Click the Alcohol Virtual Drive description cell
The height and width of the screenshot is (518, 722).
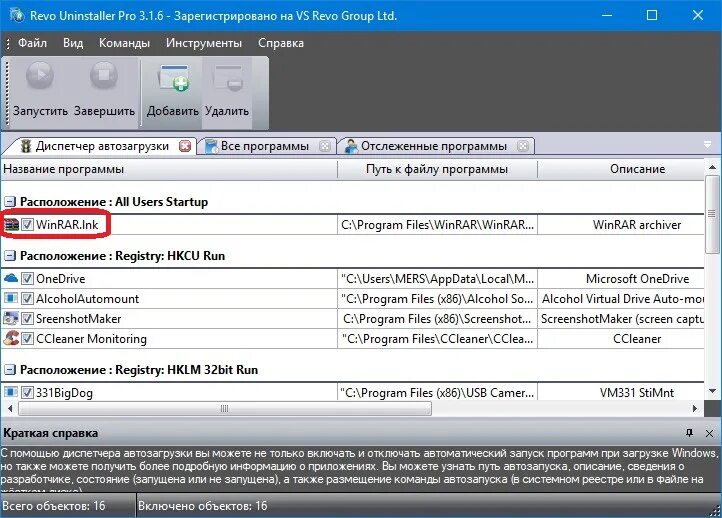[x=622, y=298]
